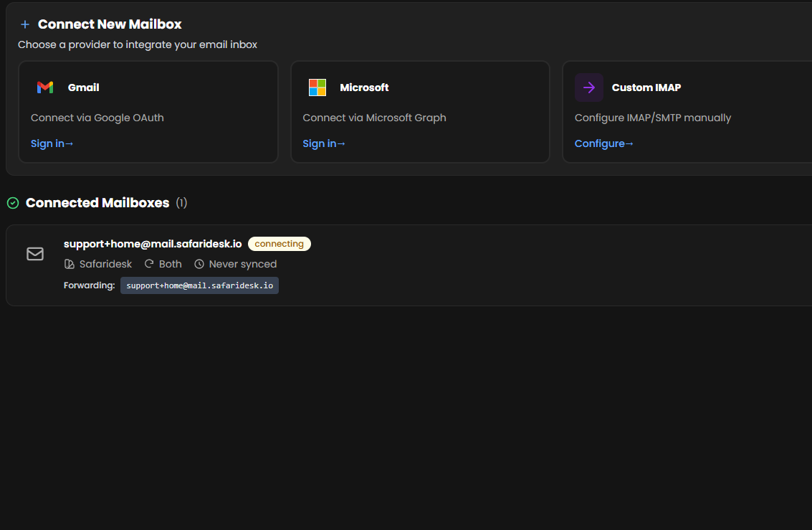Expand the Connect New Mailbox section header

point(110,24)
